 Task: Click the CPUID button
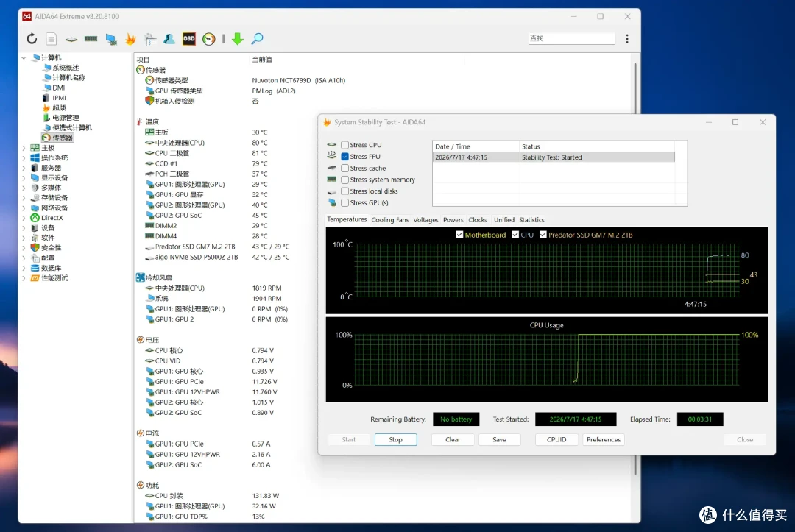tap(556, 440)
